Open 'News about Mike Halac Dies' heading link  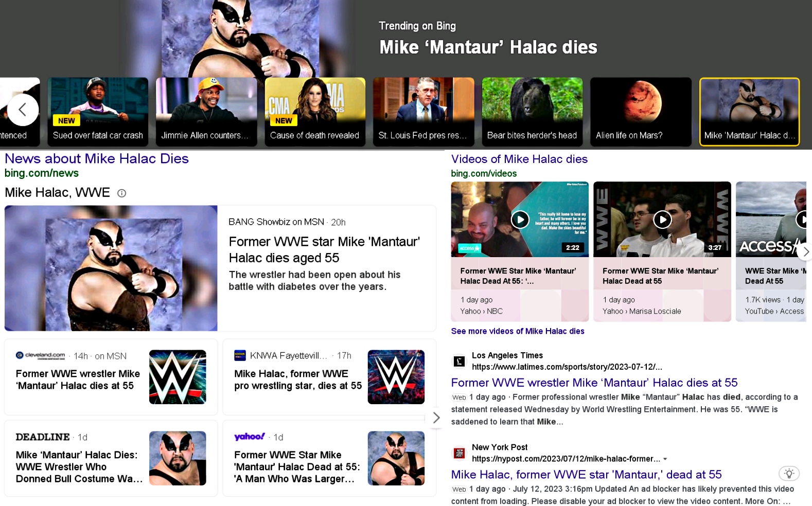click(x=97, y=158)
